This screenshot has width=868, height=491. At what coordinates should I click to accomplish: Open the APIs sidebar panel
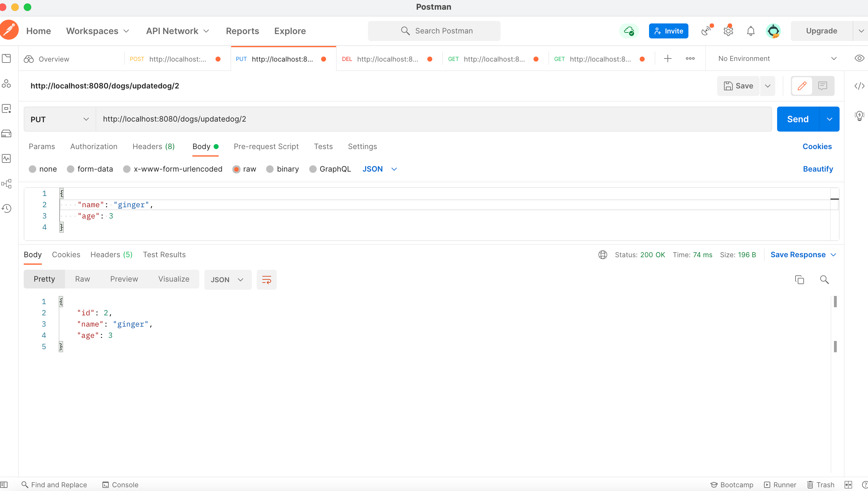(x=6, y=84)
